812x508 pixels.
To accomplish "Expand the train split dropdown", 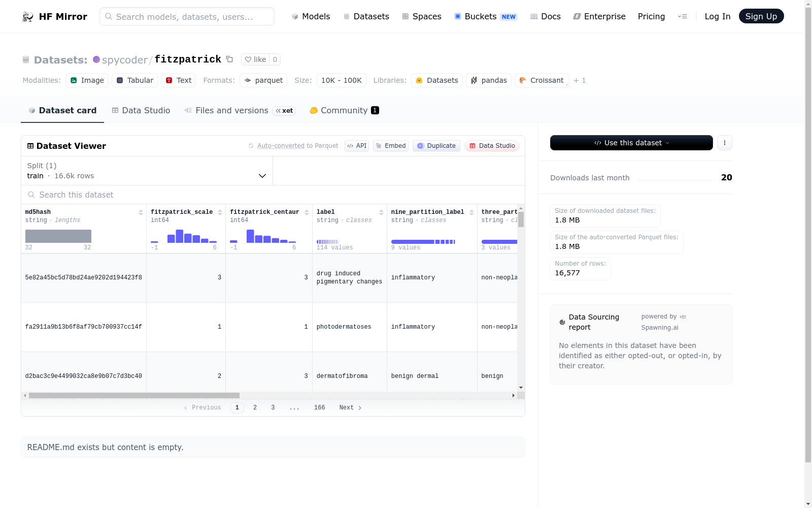I will point(147,171).
